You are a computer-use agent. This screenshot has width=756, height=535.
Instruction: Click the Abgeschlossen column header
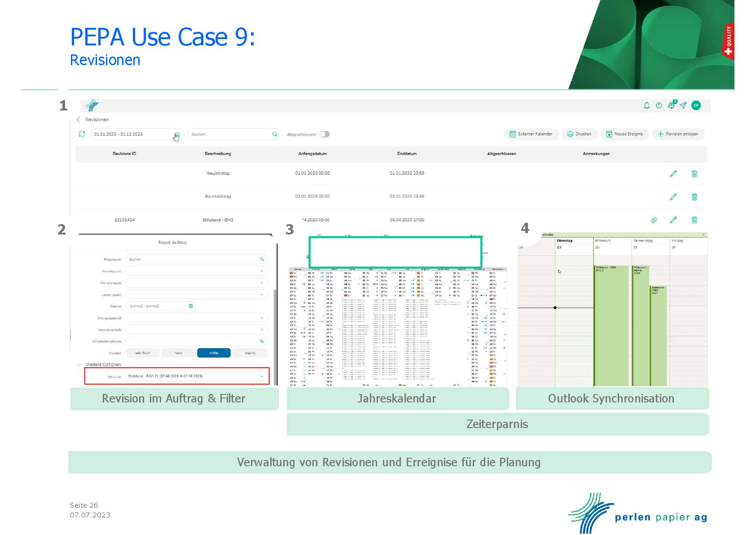tap(501, 154)
